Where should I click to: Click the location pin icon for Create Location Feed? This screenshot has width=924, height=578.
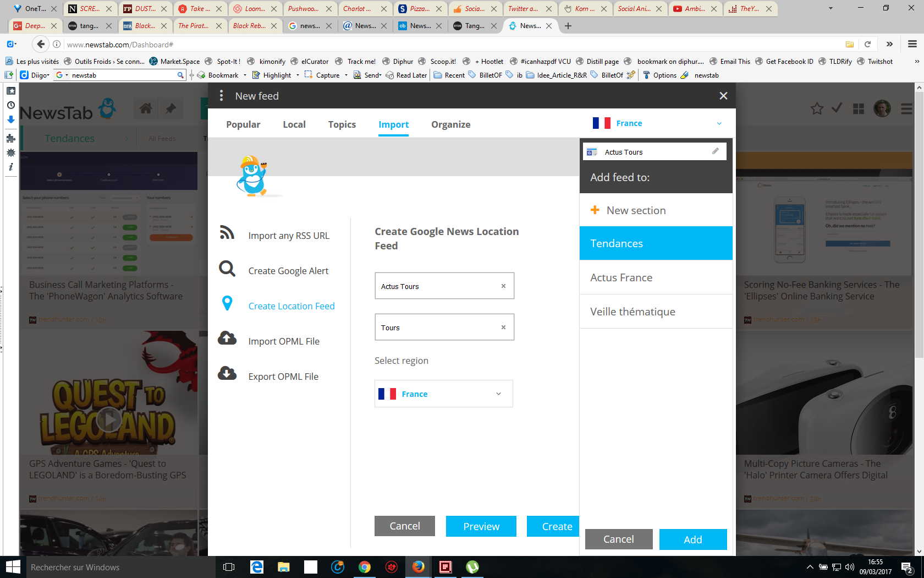point(227,303)
